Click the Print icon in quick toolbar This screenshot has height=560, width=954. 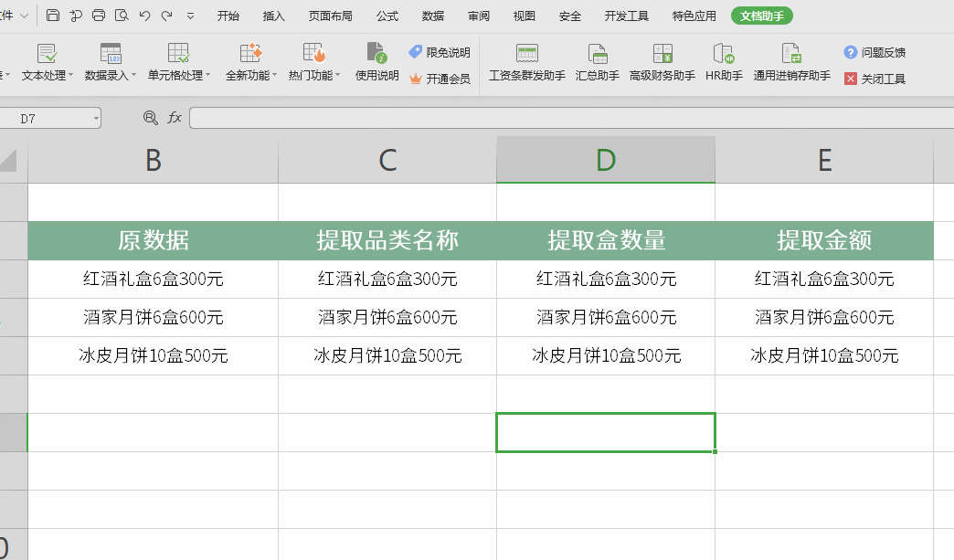tap(99, 16)
